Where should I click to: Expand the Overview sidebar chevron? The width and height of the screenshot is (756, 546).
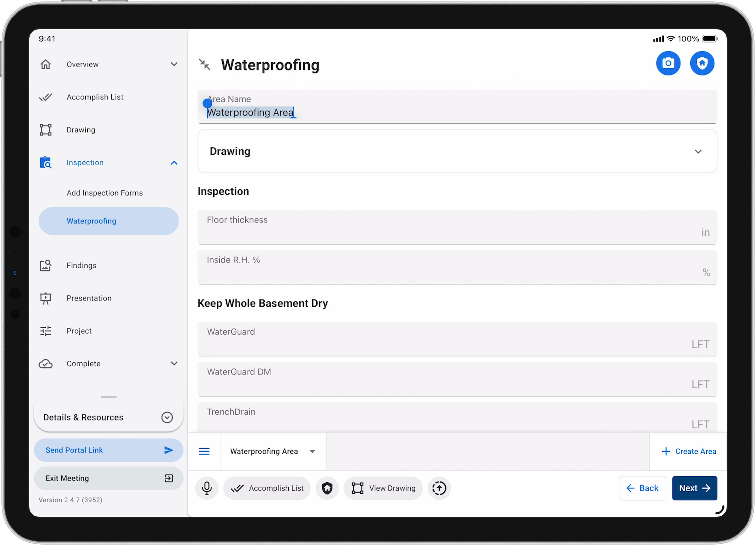[x=174, y=64]
